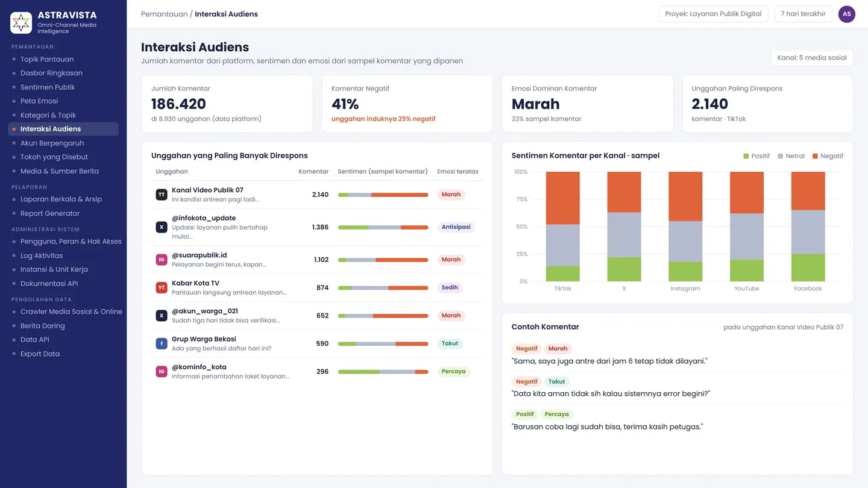This screenshot has height=488, width=868.
Task: Click the TikTok stacked bar in chart
Action: coord(563,227)
